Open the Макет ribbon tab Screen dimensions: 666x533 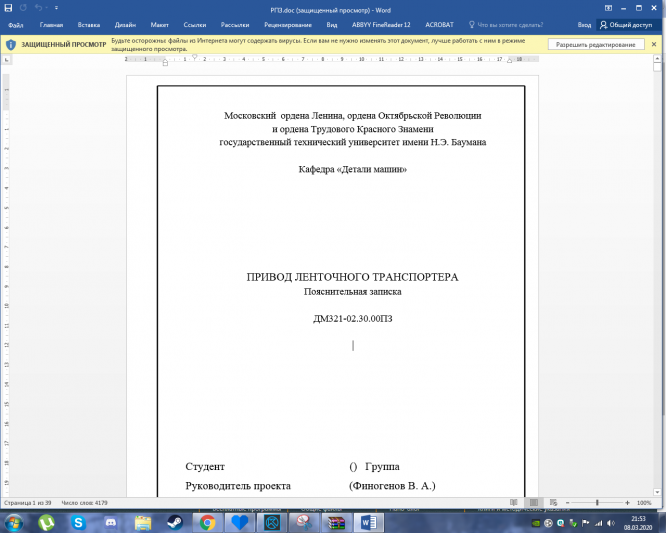click(159, 25)
